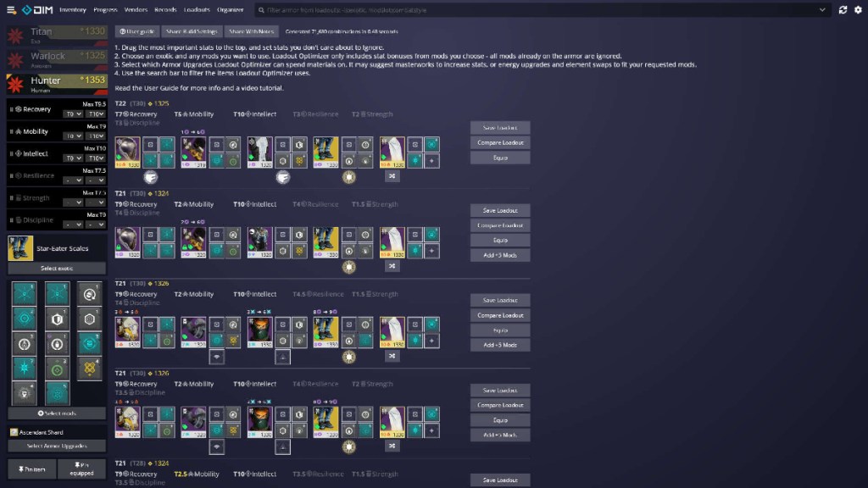Click the helmet in the first T22 loadout
Viewport: 868px width, 488px height.
pyautogui.click(x=127, y=149)
